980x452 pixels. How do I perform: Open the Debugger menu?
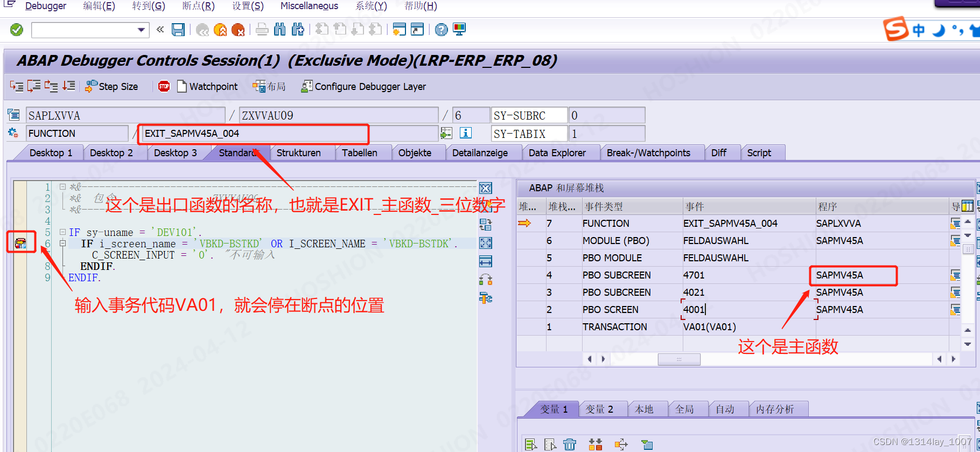click(x=46, y=6)
